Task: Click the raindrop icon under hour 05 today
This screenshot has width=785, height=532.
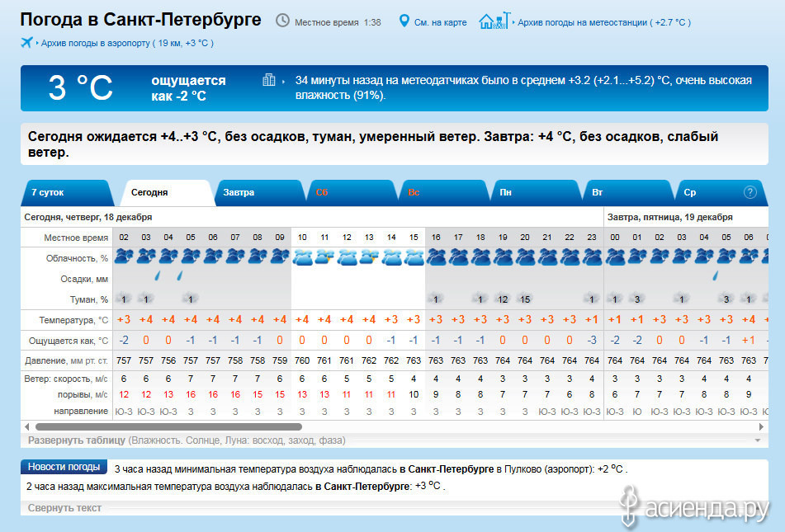Action: (180, 275)
